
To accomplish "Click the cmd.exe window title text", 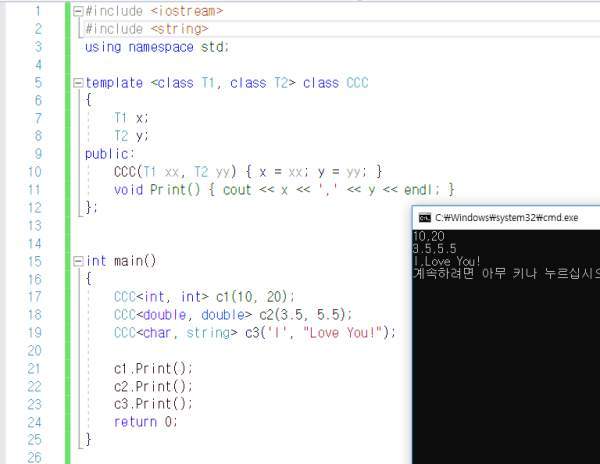I will 507,218.
